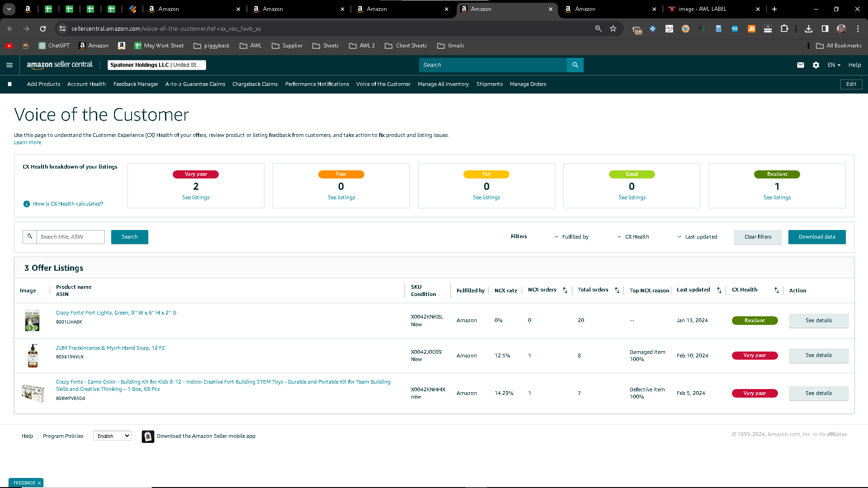Click the Amazon Seller mobile app icon

pyautogui.click(x=148, y=436)
